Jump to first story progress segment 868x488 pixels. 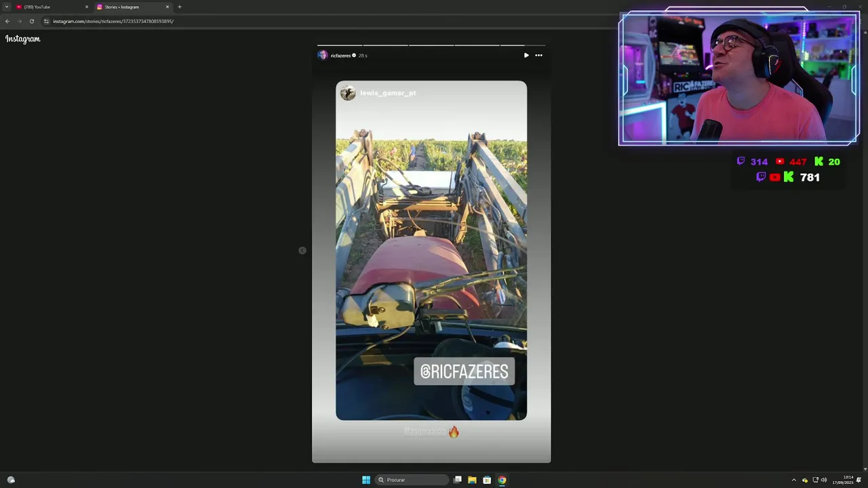[339, 45]
